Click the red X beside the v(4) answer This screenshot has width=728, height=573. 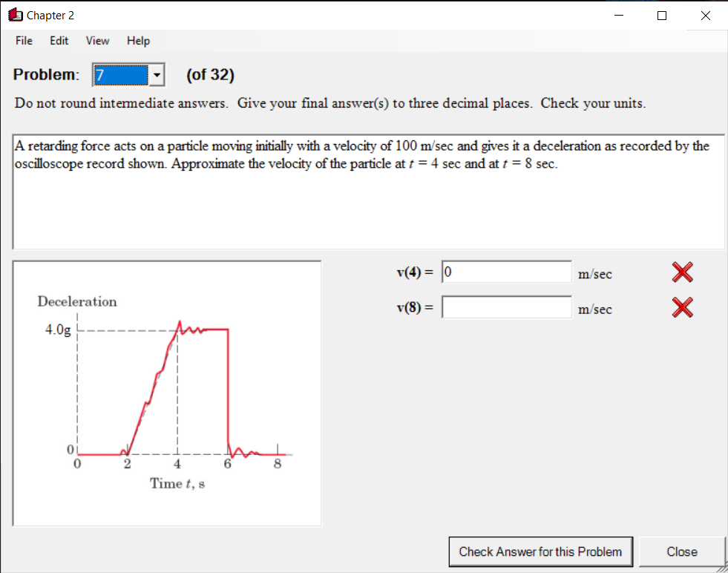coord(681,272)
